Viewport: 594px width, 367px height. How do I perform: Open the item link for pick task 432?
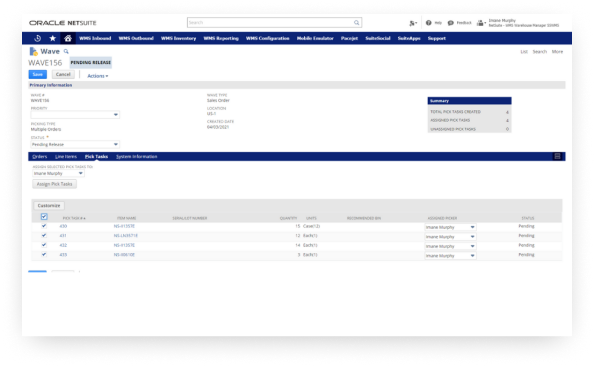tap(124, 245)
